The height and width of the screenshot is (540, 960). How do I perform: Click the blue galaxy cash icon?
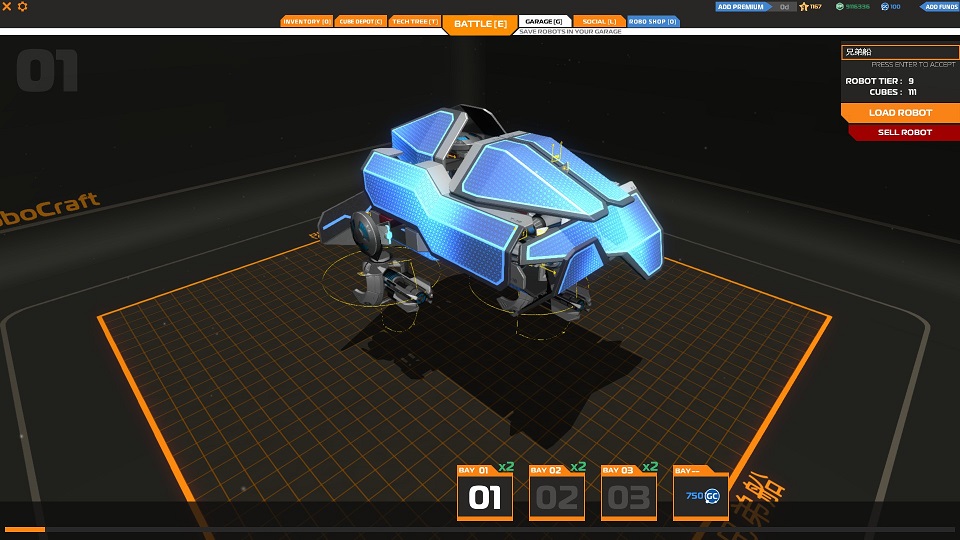(885, 7)
